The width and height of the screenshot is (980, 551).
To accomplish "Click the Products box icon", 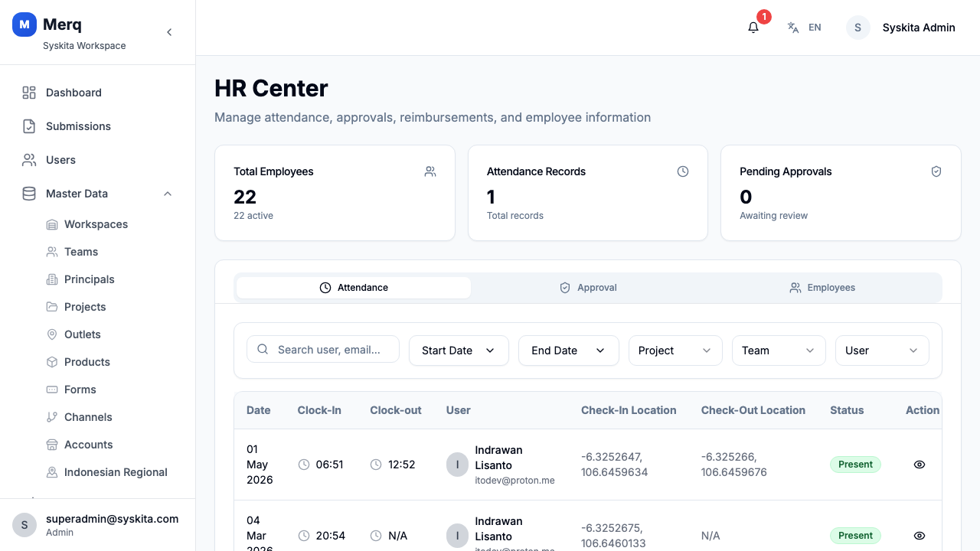I will point(52,362).
